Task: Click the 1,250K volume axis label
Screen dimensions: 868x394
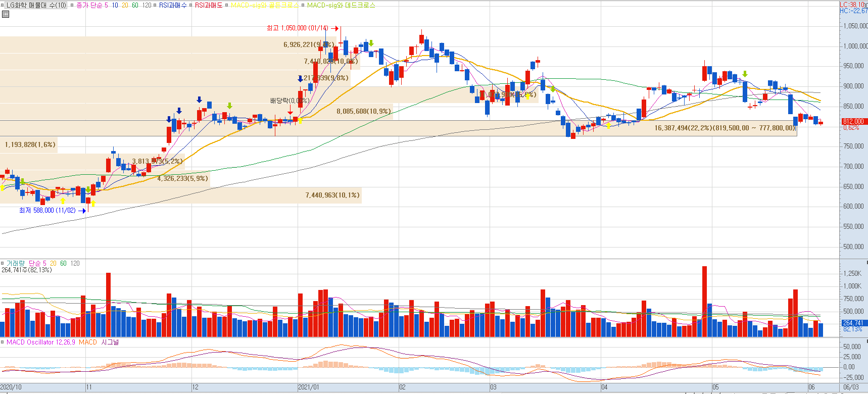Action: (852, 273)
